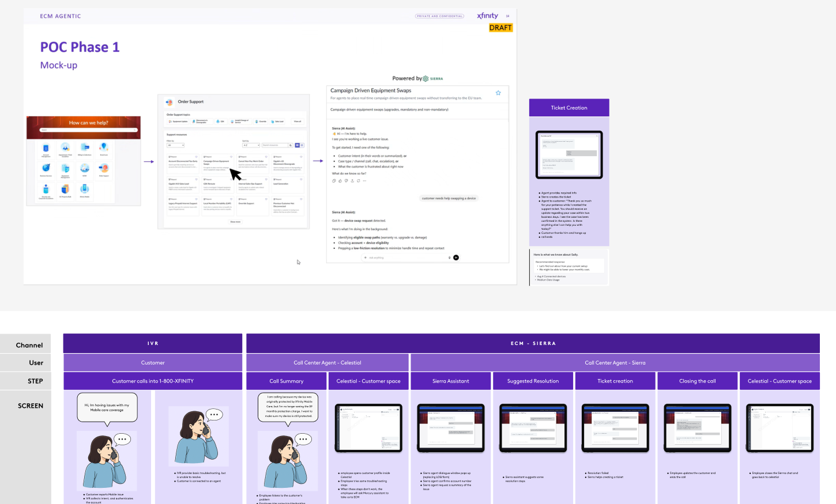Click the POC Phase 1 slide title
The image size is (836, 504).
pos(80,47)
